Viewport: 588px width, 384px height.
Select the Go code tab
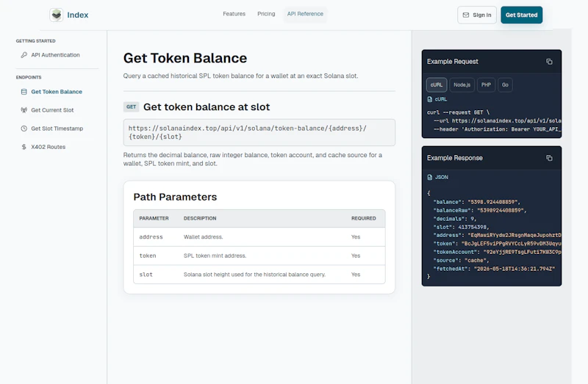tap(505, 84)
